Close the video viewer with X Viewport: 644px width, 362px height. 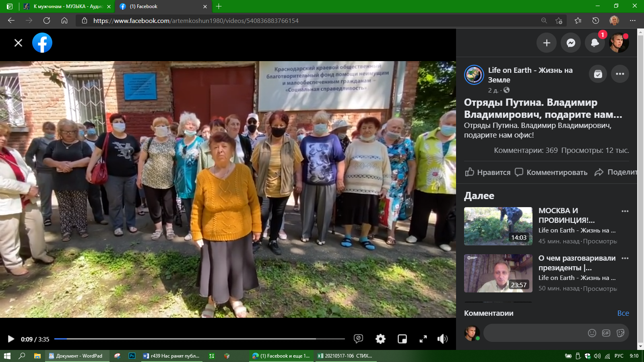[18, 43]
